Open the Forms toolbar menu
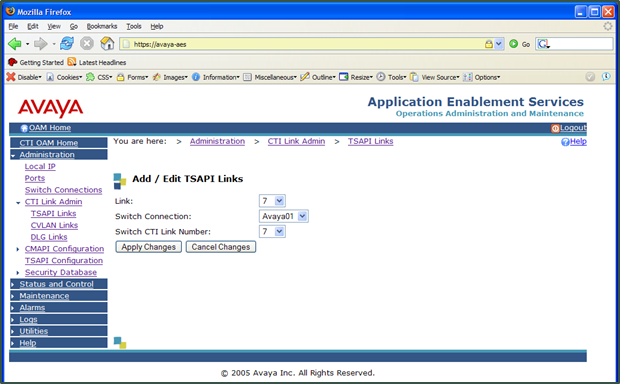This screenshot has width=620, height=384. coord(132,77)
